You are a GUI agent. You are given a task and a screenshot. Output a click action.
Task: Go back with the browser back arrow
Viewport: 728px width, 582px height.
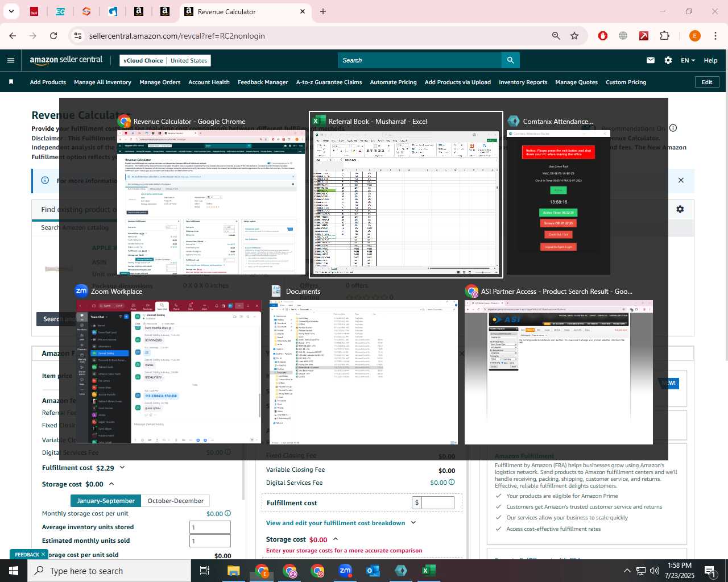13,36
